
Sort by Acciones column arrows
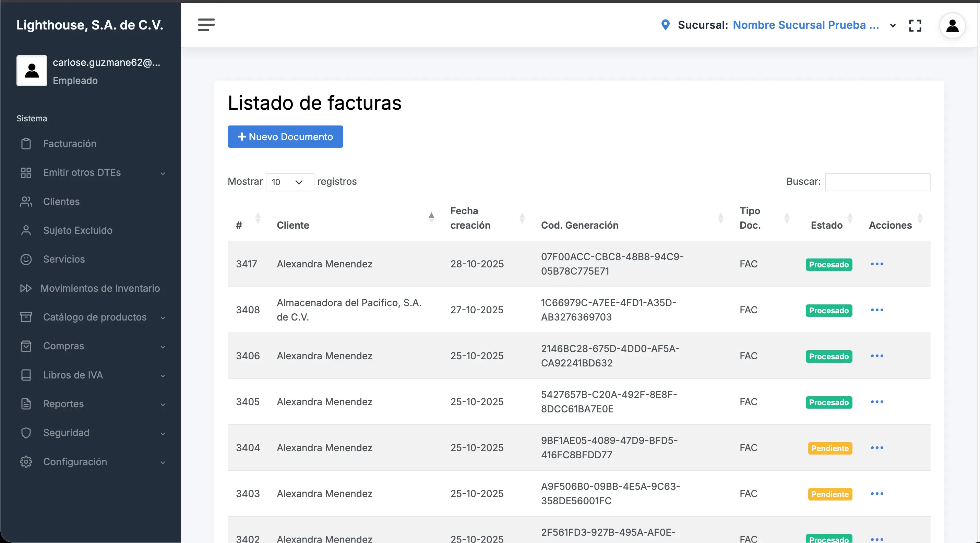pos(920,218)
